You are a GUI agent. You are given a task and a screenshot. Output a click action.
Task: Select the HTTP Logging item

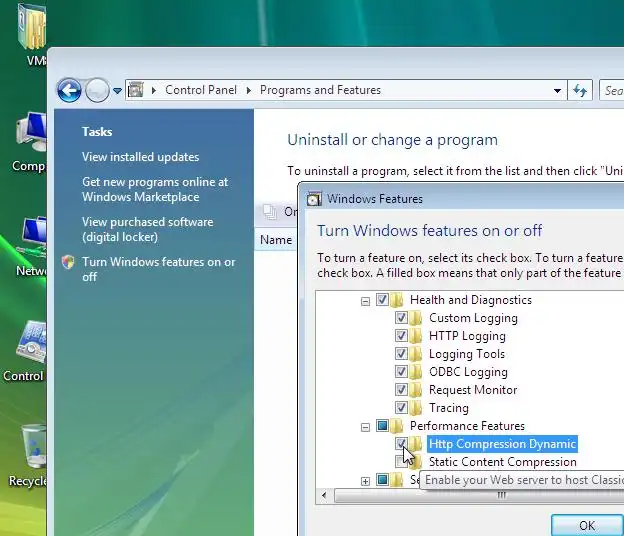tap(467, 336)
